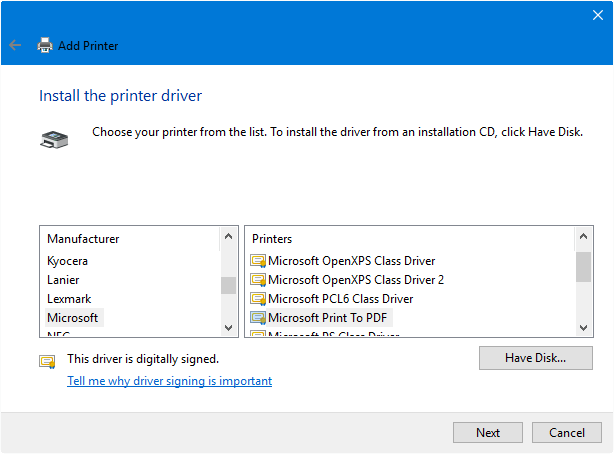Select Microsoft OpenXPS Class Driver printer
614x454 pixels.
pos(351,261)
